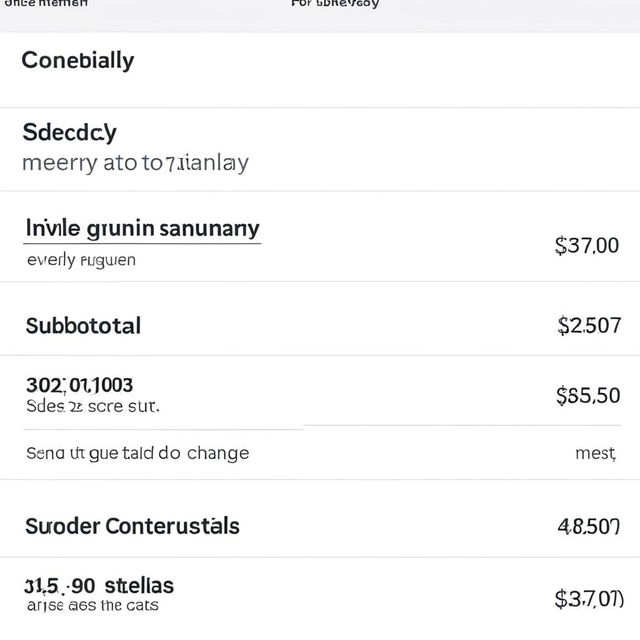Image resolution: width=640 pixels, height=640 pixels.
Task: Click the Subbototal label
Action: click(83, 326)
